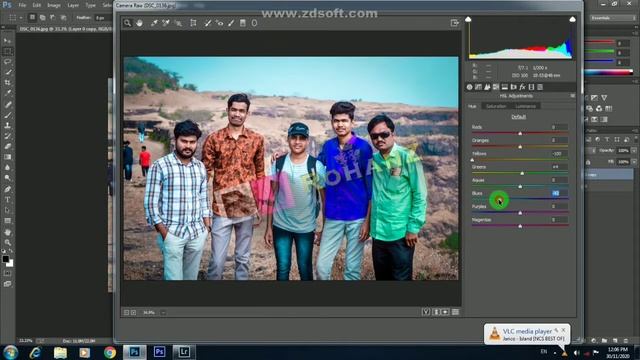Select the Zoom tool in Camera Raw toolbar
The width and height of the screenshot is (640, 360).
click(127, 23)
